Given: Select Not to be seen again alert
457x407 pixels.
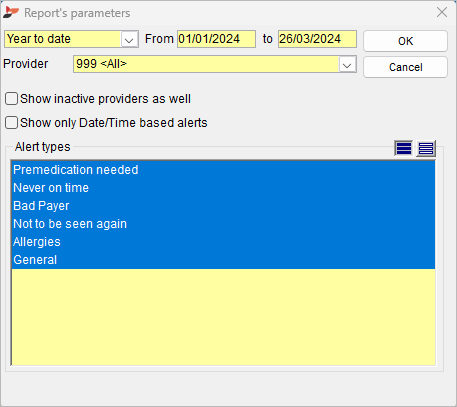Looking at the screenshot, I should [x=223, y=224].
